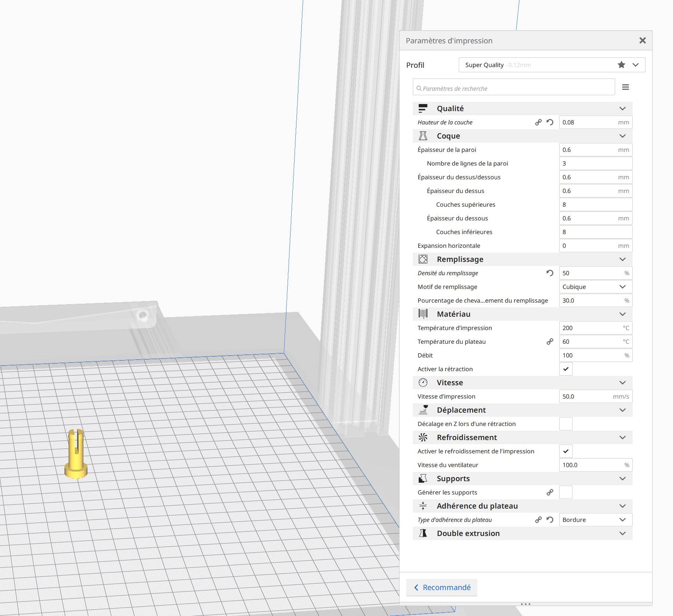Edit Vitesse du ventilateur 100.0 field
This screenshot has height=616, width=673.
pos(596,465)
